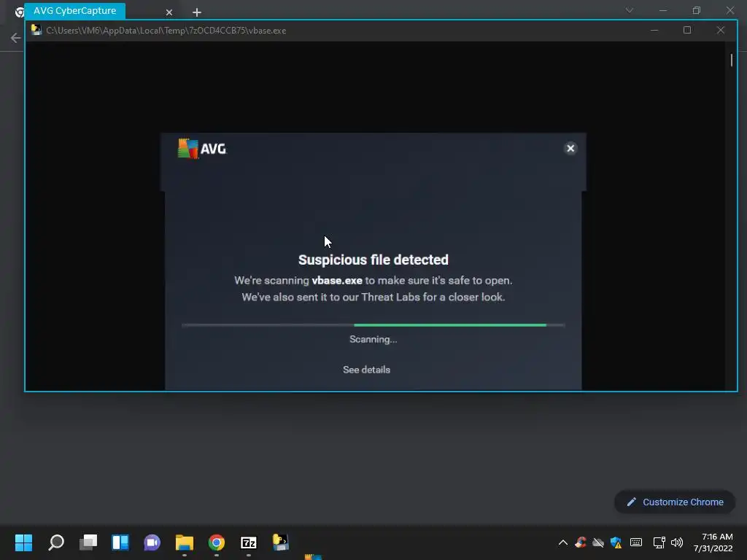This screenshot has width=747, height=560.
Task: Click the Suspicious file detected heading
Action: (373, 260)
